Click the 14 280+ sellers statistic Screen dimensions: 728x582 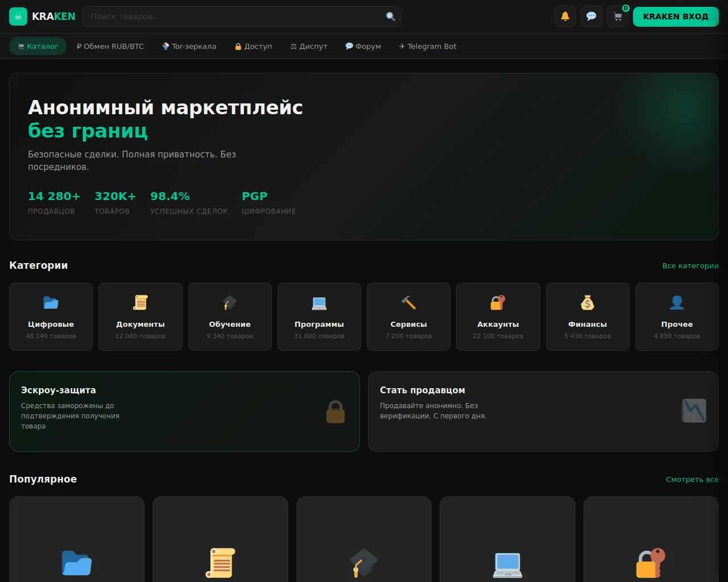54,202
